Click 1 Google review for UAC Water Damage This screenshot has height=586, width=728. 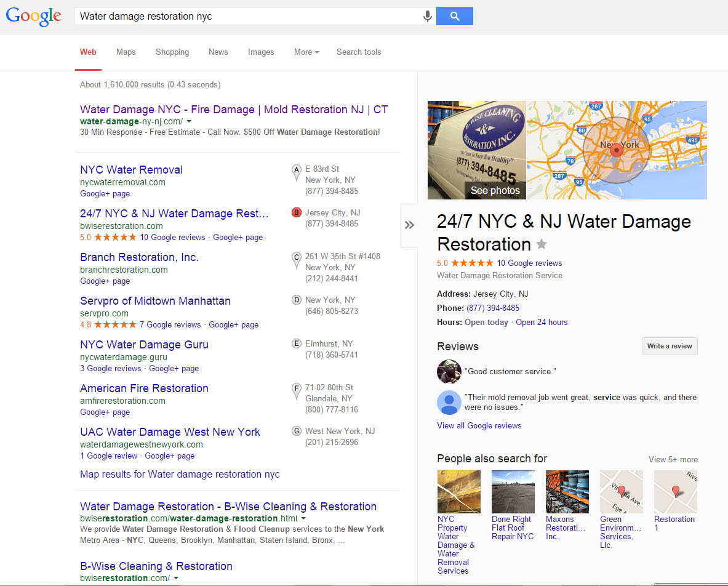click(109, 456)
